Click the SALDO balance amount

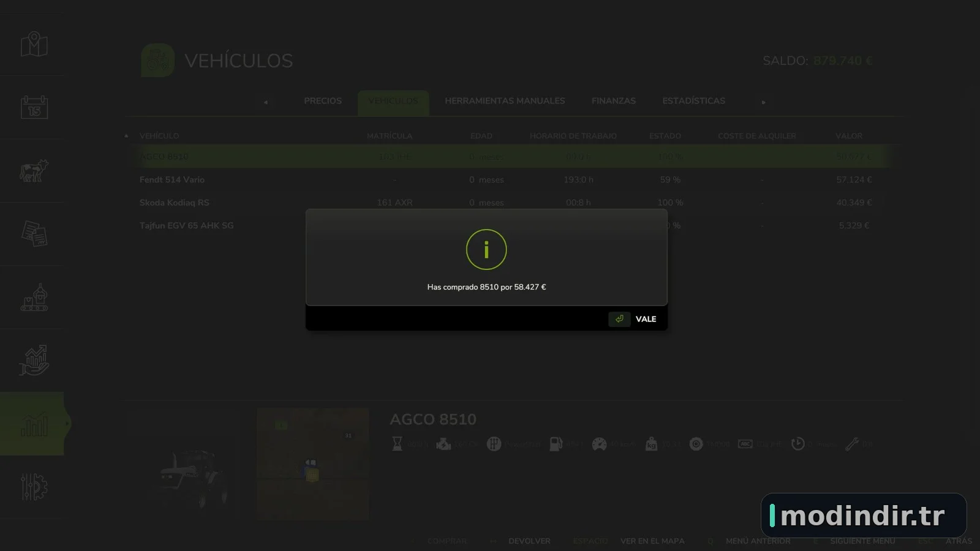(x=843, y=61)
